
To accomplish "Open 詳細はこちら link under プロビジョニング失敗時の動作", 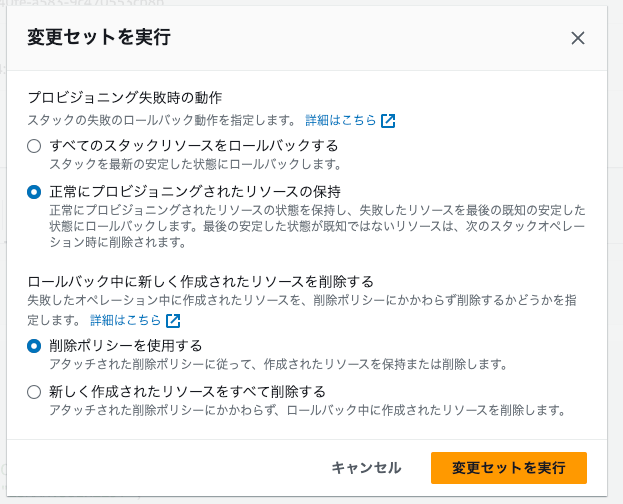I will 340,121.
